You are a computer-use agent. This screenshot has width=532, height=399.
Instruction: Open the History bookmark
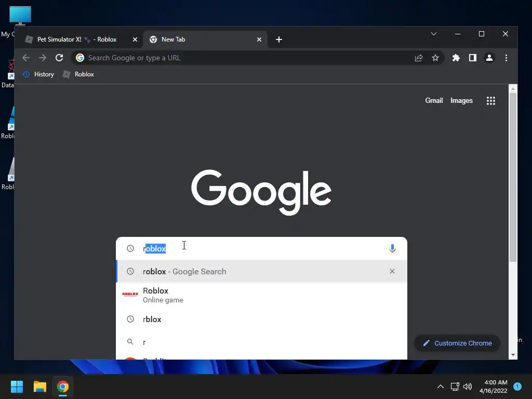[38, 74]
